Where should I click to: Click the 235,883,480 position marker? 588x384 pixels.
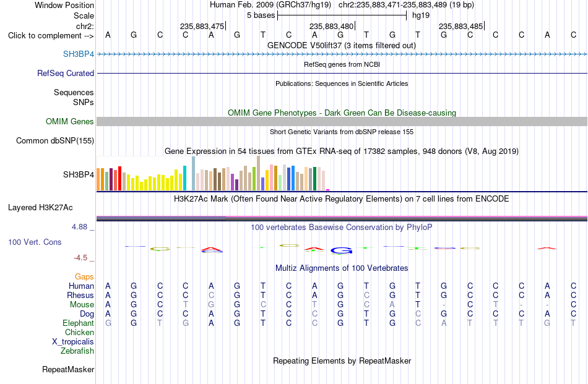tap(332, 26)
